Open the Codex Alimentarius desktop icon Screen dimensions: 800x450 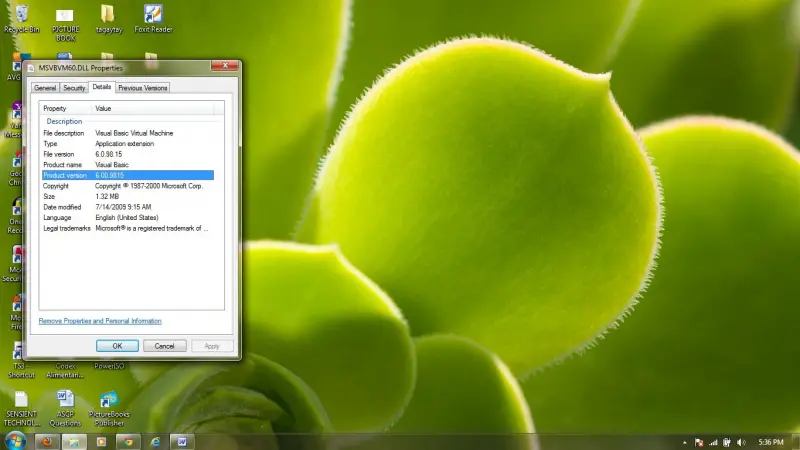point(65,370)
